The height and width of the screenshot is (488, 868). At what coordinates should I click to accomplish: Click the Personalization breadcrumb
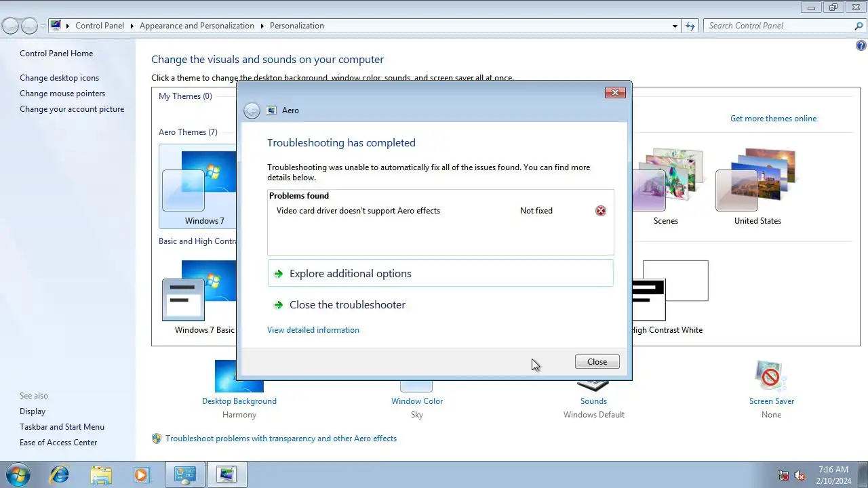(297, 26)
